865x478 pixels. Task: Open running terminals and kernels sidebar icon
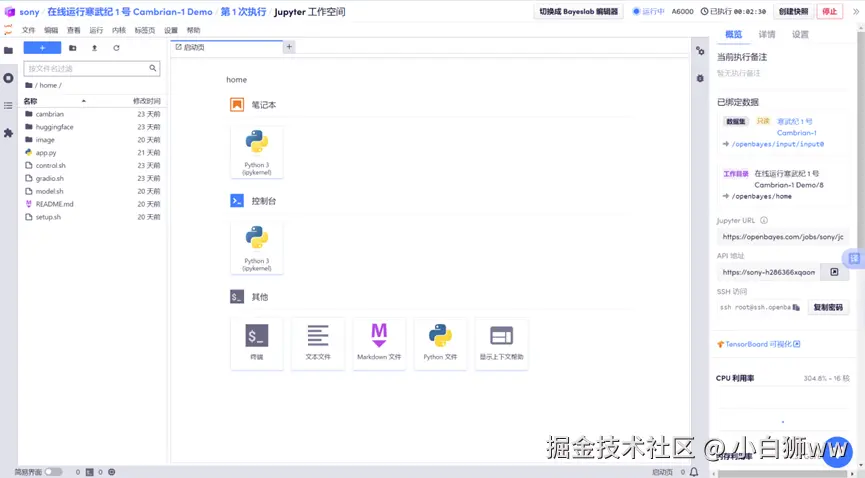click(x=8, y=78)
